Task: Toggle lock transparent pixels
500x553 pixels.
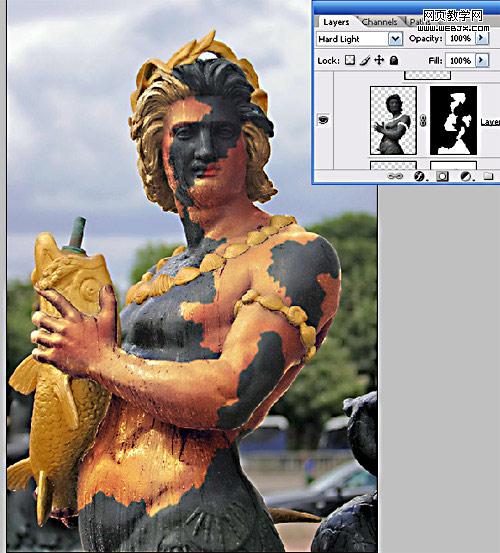Action: click(x=350, y=60)
